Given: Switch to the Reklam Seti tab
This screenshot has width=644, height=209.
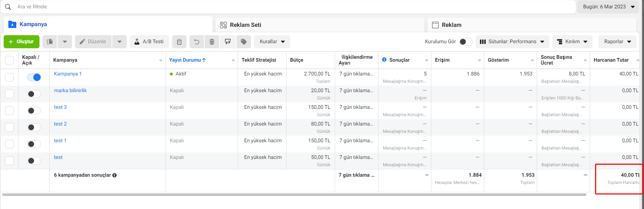Looking at the screenshot, I should 320,25.
